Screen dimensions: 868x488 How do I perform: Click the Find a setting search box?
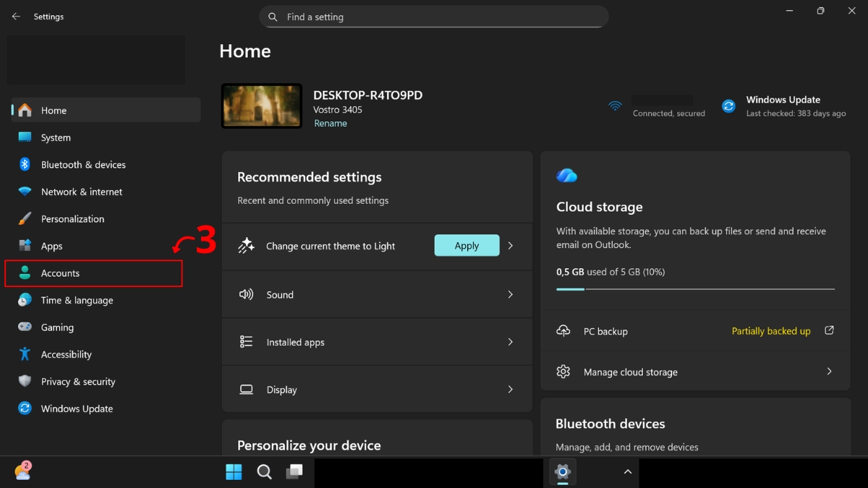point(434,17)
